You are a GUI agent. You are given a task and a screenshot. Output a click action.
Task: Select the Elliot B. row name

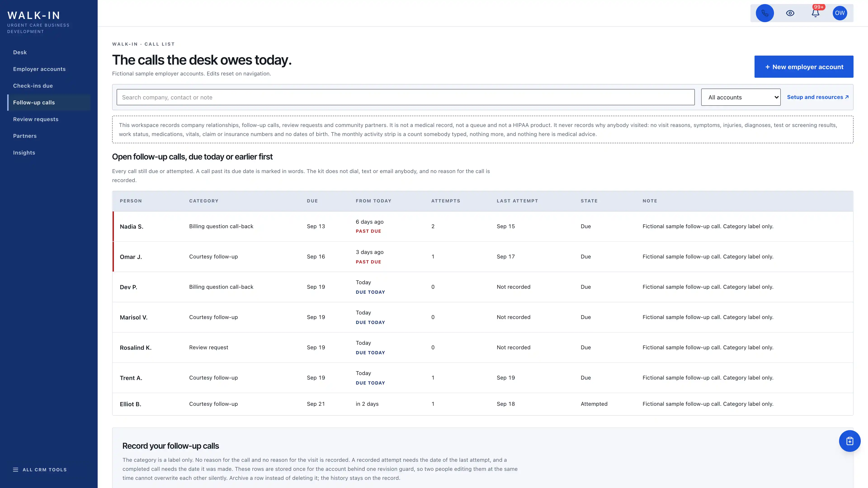coord(130,404)
